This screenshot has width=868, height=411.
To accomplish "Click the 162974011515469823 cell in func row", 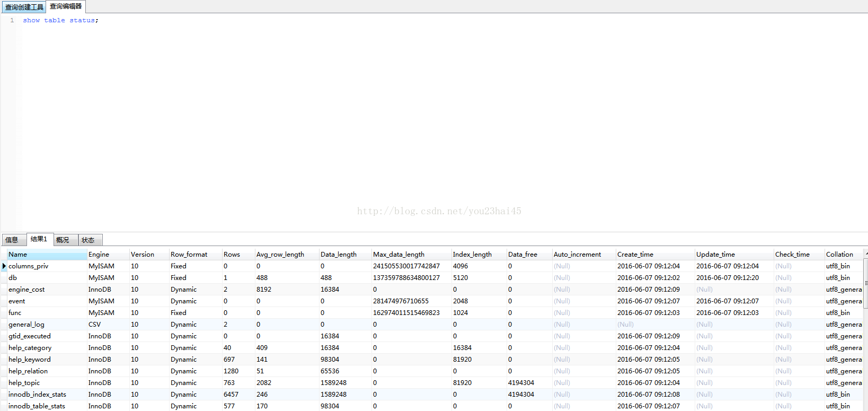I will pos(411,313).
